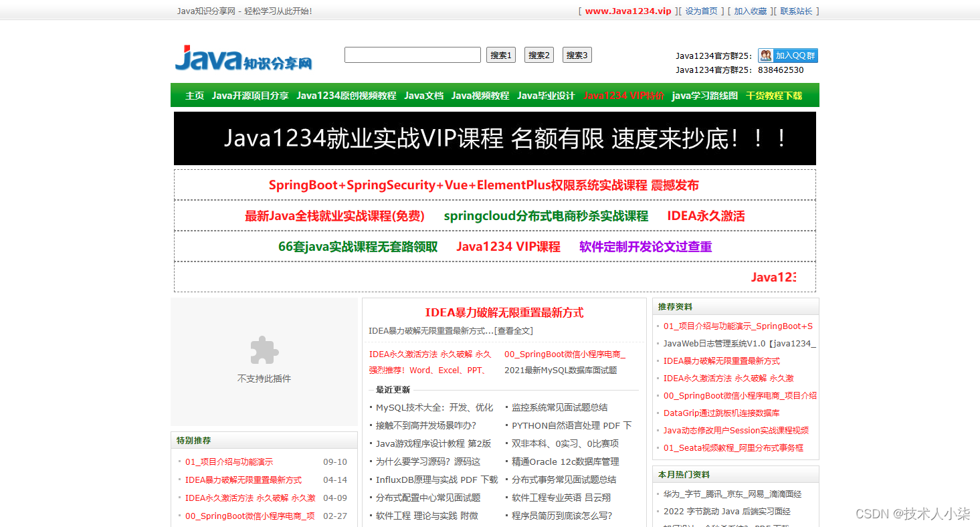Open the Java文档 nav item
The width and height of the screenshot is (980, 527).
(x=424, y=96)
